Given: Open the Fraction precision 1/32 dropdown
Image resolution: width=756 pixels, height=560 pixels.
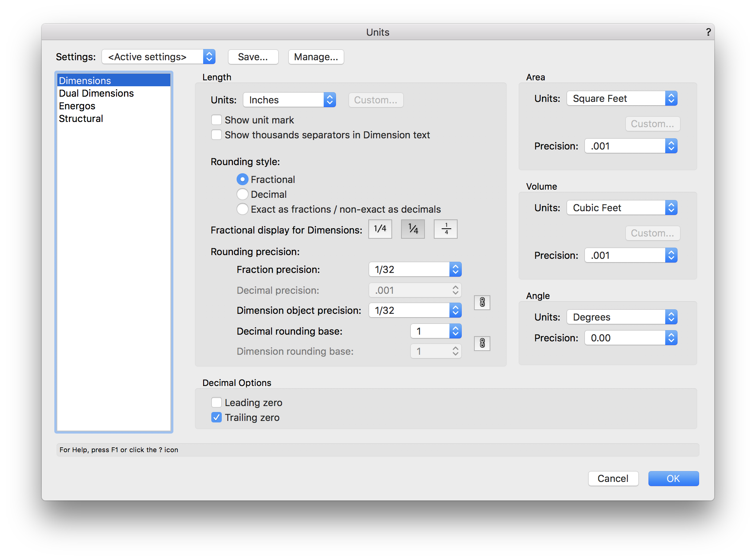Looking at the screenshot, I should click(415, 269).
